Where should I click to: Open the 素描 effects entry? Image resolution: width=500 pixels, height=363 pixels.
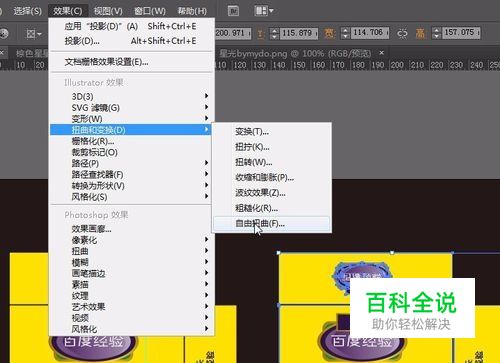pos(131,284)
